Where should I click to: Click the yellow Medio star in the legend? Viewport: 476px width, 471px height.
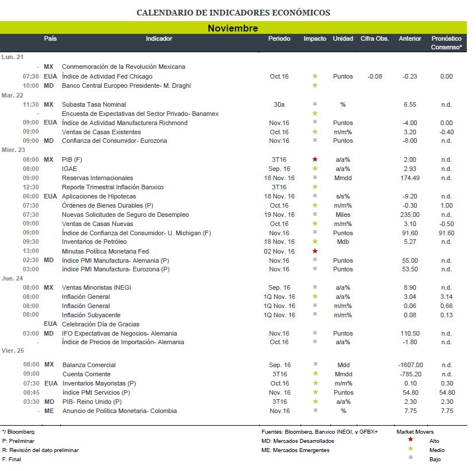point(411,449)
